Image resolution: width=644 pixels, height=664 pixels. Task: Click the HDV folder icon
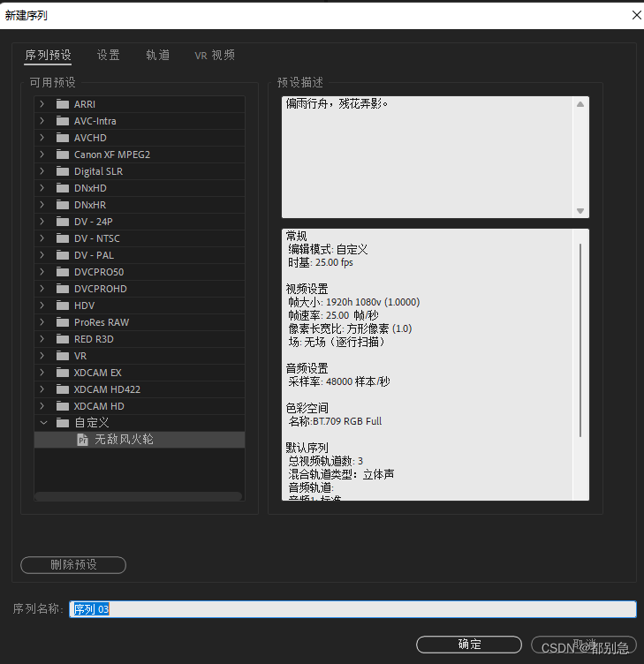(x=63, y=306)
